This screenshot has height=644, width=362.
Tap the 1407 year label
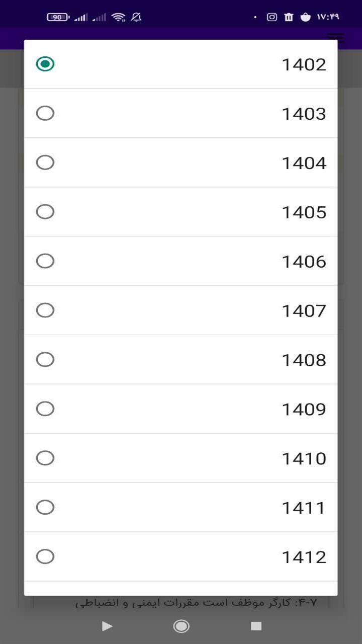pyautogui.click(x=304, y=311)
